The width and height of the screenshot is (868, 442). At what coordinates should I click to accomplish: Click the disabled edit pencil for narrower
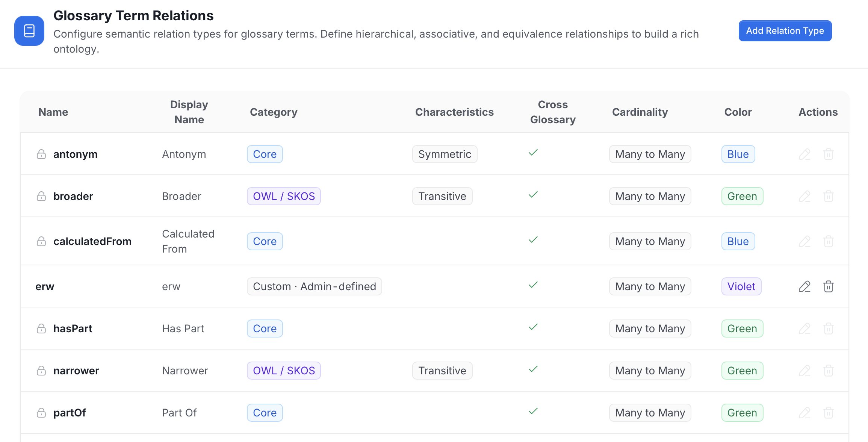pos(804,371)
